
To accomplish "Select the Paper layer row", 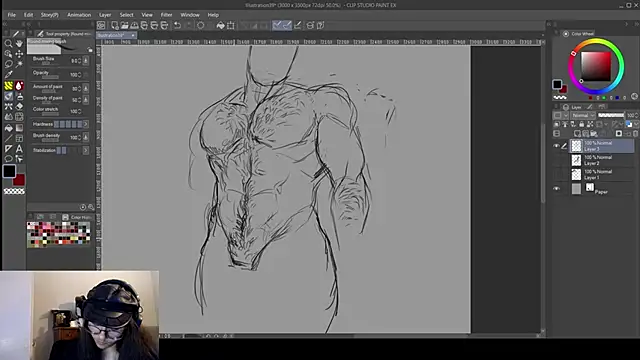I will point(602,189).
